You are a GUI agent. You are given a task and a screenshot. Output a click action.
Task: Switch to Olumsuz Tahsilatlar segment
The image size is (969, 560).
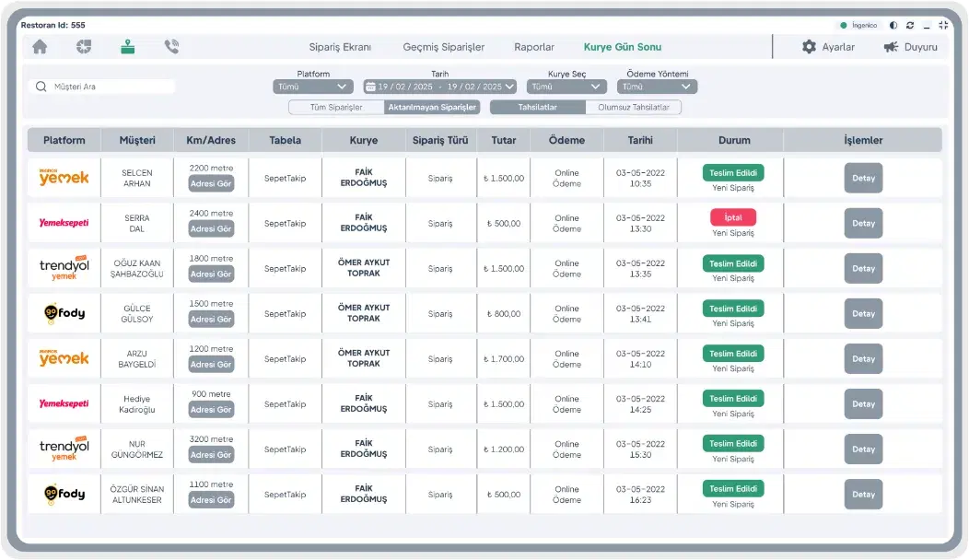(634, 107)
